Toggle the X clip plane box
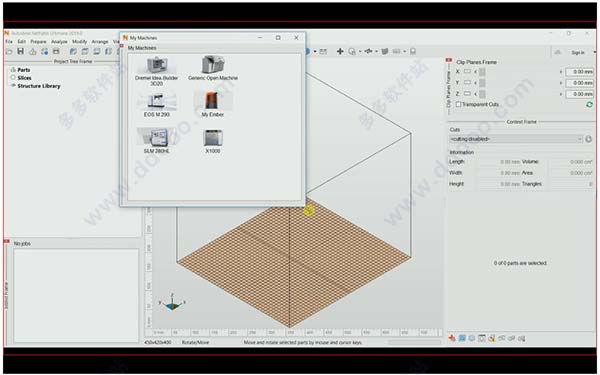Viewport: 600px width, 375px height. 467,72
